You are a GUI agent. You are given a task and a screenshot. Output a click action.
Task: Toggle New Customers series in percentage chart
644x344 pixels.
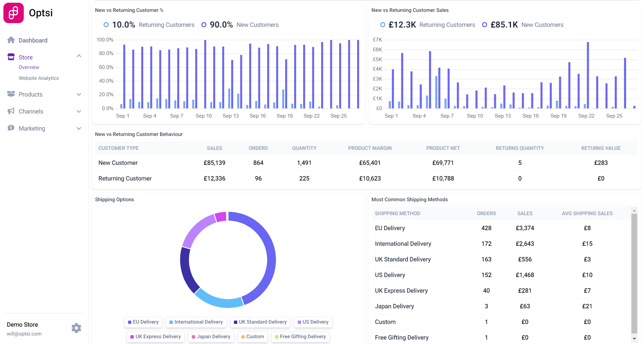click(x=240, y=25)
